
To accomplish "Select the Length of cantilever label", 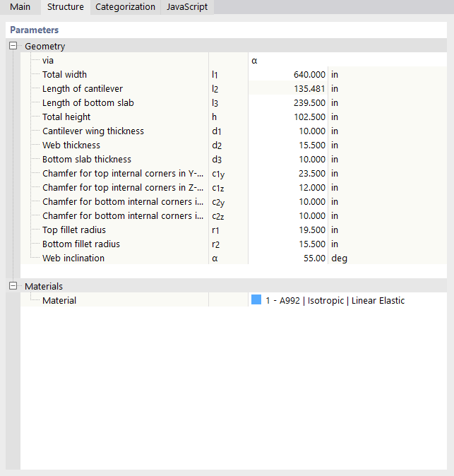I will (83, 88).
